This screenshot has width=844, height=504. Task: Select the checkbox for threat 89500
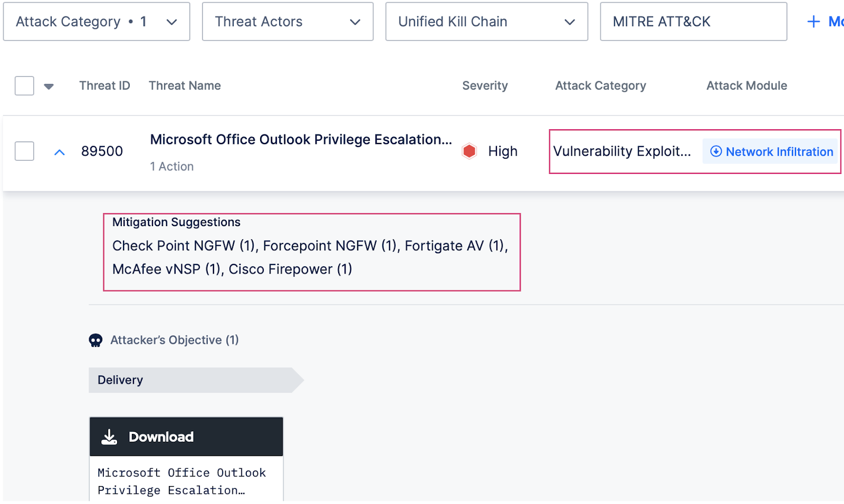point(24,151)
